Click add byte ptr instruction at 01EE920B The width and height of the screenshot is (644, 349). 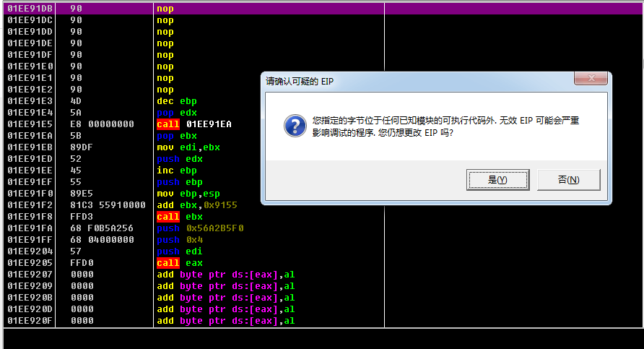point(226,298)
